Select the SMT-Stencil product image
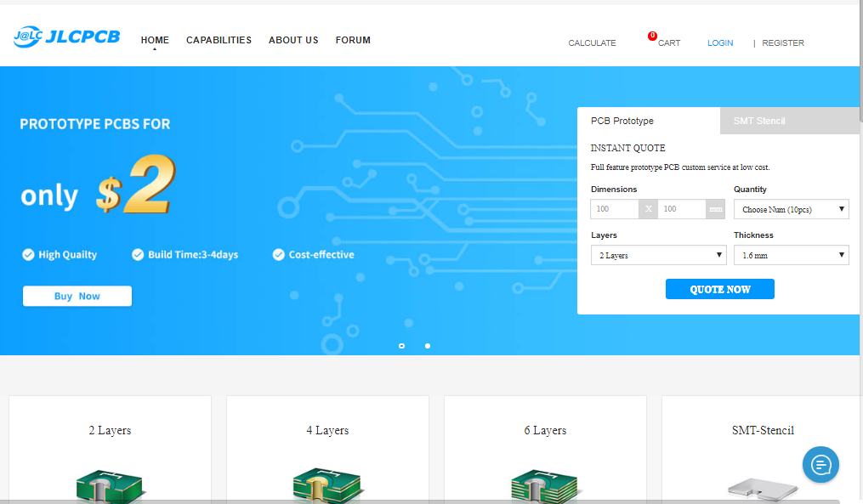Image resolution: width=863 pixels, height=504 pixels. tap(763, 489)
